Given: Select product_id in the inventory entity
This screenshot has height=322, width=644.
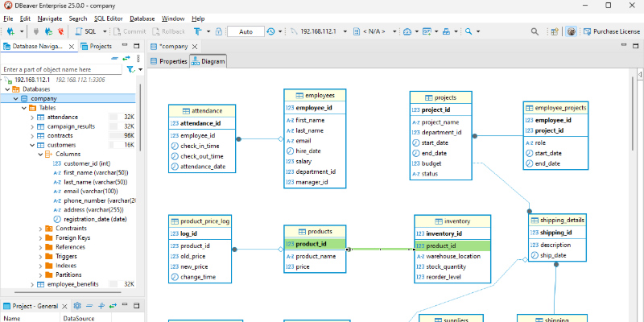Looking at the screenshot, I should coord(452,246).
